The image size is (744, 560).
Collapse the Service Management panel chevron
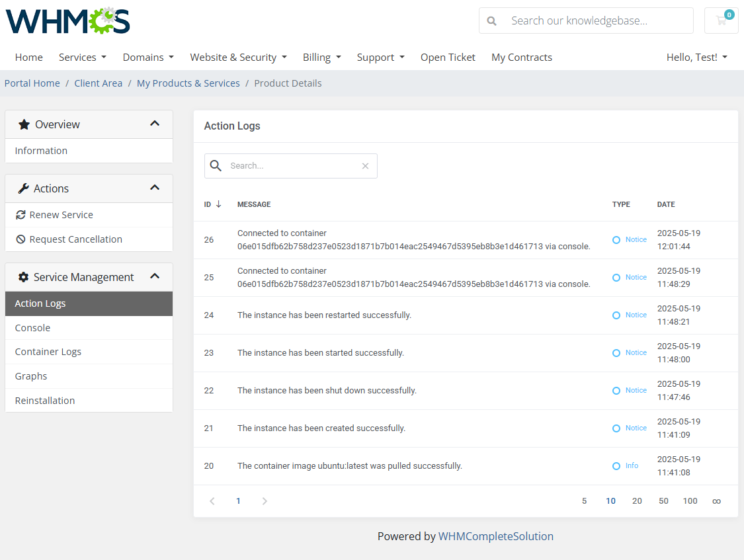pos(155,276)
